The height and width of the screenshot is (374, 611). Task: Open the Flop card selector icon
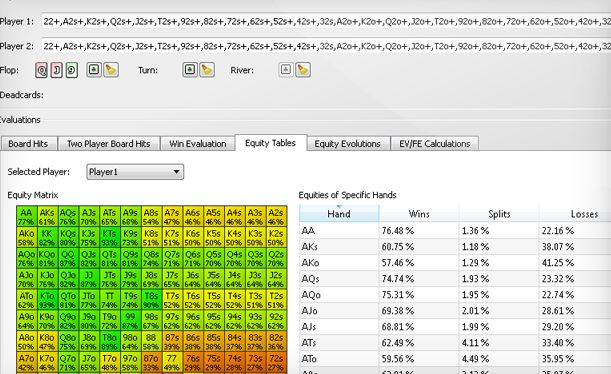coord(94,70)
